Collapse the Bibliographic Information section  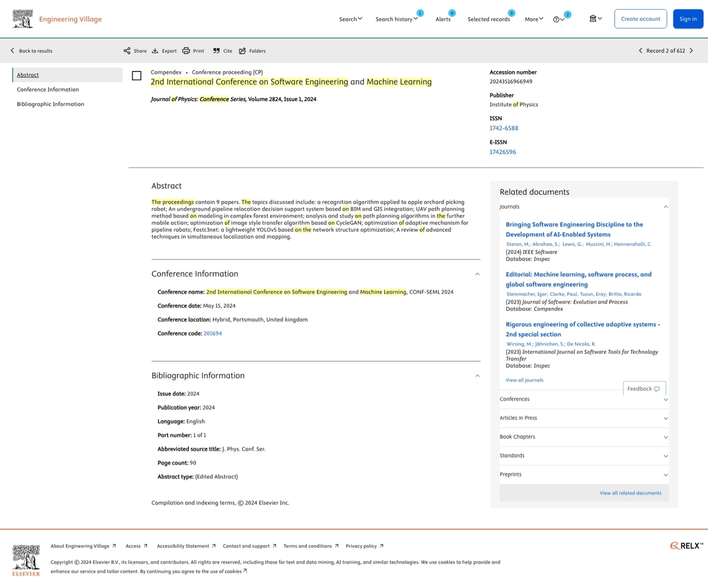pos(477,376)
